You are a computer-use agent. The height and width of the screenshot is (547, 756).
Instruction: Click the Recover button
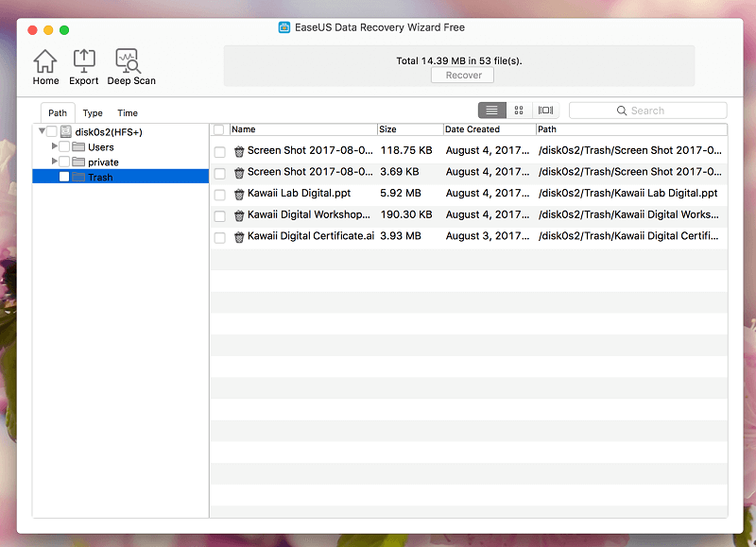coord(462,76)
